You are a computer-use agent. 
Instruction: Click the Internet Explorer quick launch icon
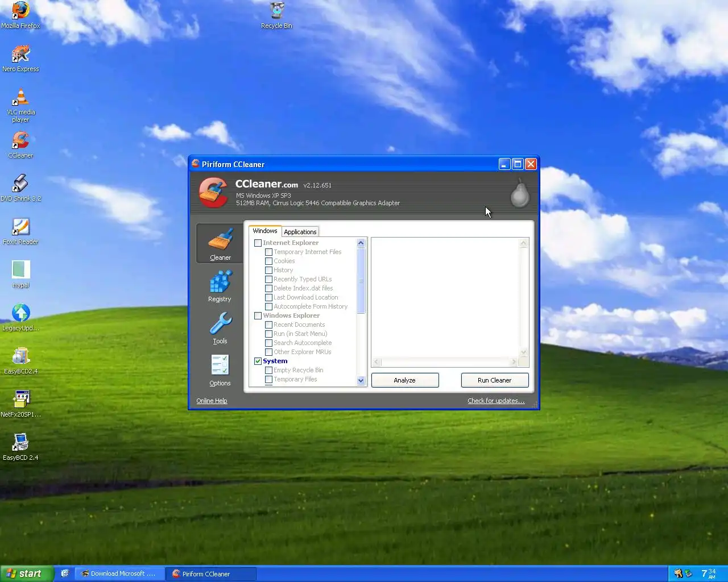tap(64, 573)
